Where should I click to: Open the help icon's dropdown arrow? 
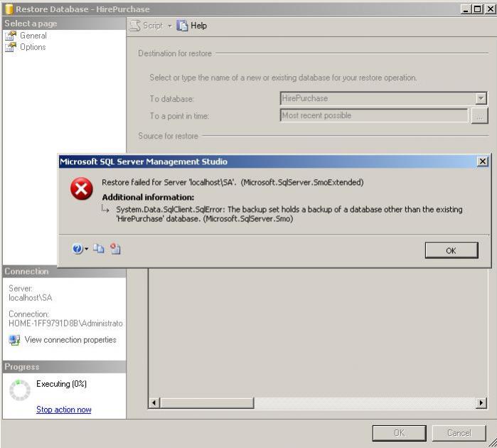(86, 249)
